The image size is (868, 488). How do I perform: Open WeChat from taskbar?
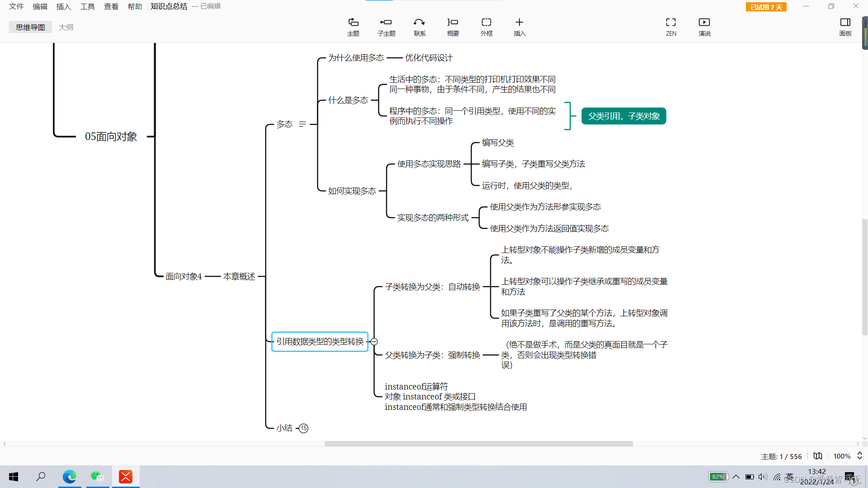(x=97, y=477)
